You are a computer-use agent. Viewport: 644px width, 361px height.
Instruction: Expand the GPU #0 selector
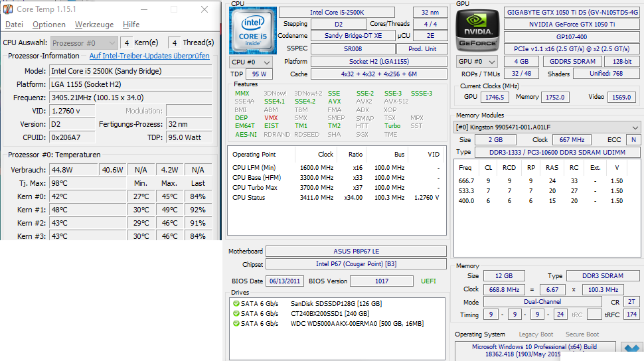(x=477, y=62)
